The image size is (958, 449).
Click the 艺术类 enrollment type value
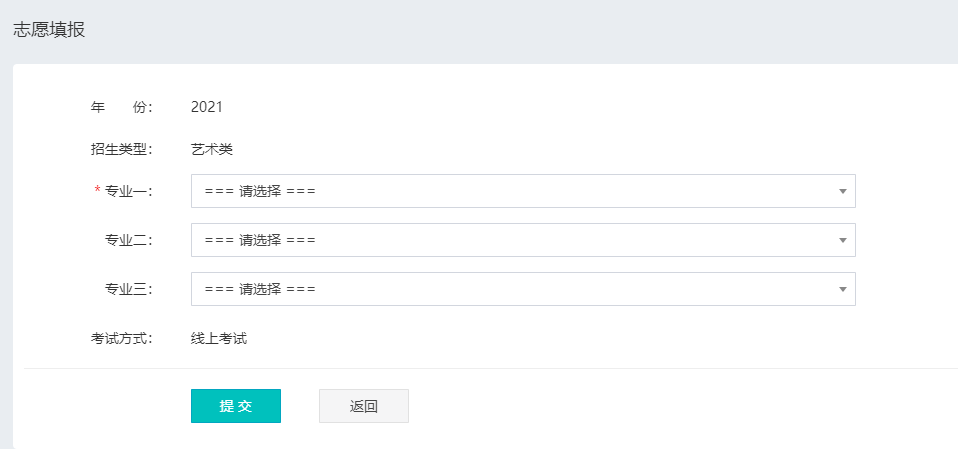[x=212, y=149]
